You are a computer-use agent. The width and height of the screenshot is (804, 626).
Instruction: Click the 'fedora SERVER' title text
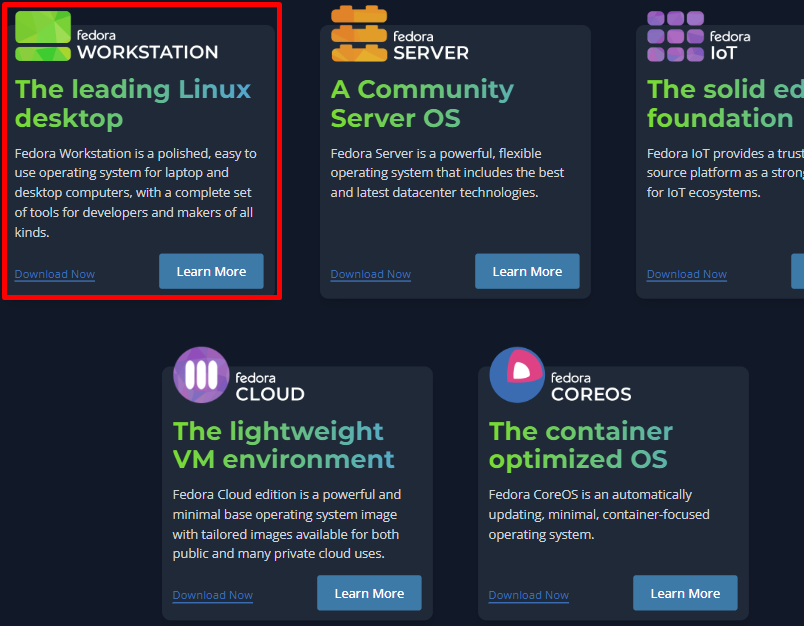pyautogui.click(x=431, y=46)
